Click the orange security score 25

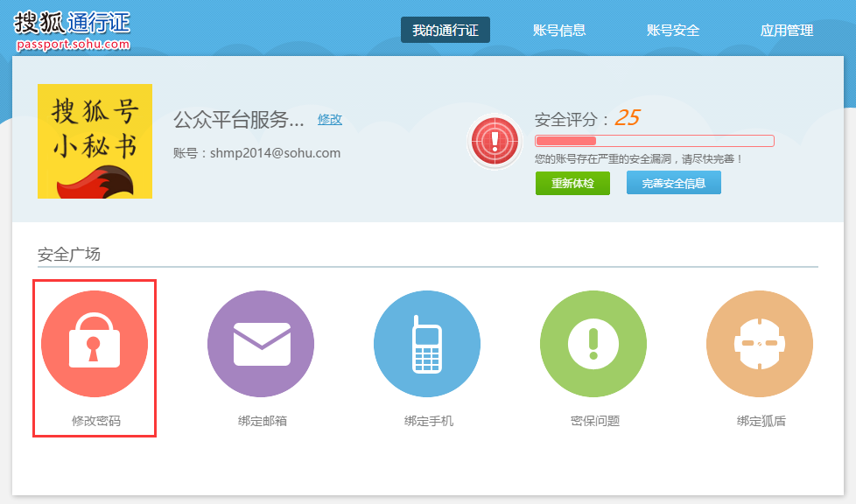pos(627,117)
